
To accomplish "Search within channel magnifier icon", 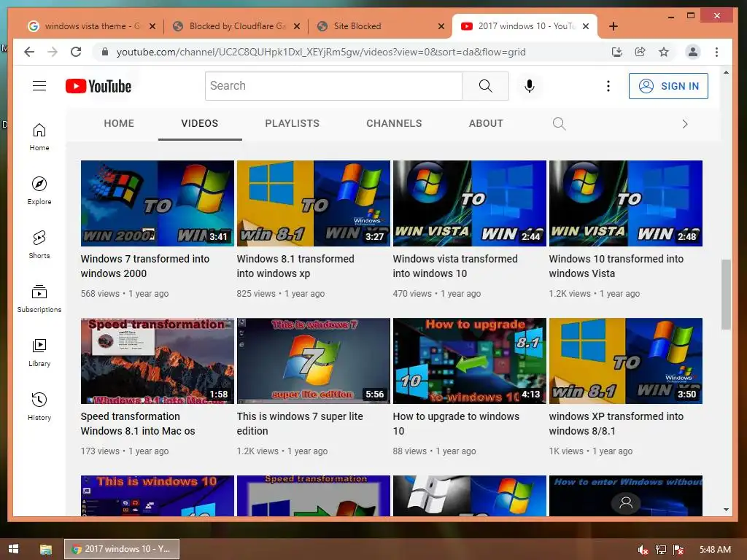I will 559,124.
